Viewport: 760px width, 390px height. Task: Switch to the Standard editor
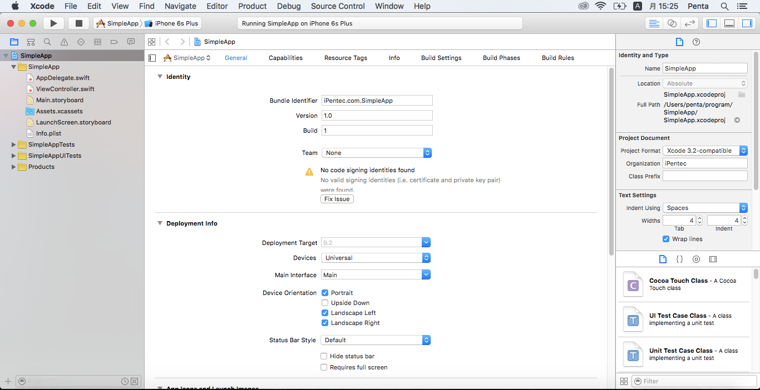point(654,23)
